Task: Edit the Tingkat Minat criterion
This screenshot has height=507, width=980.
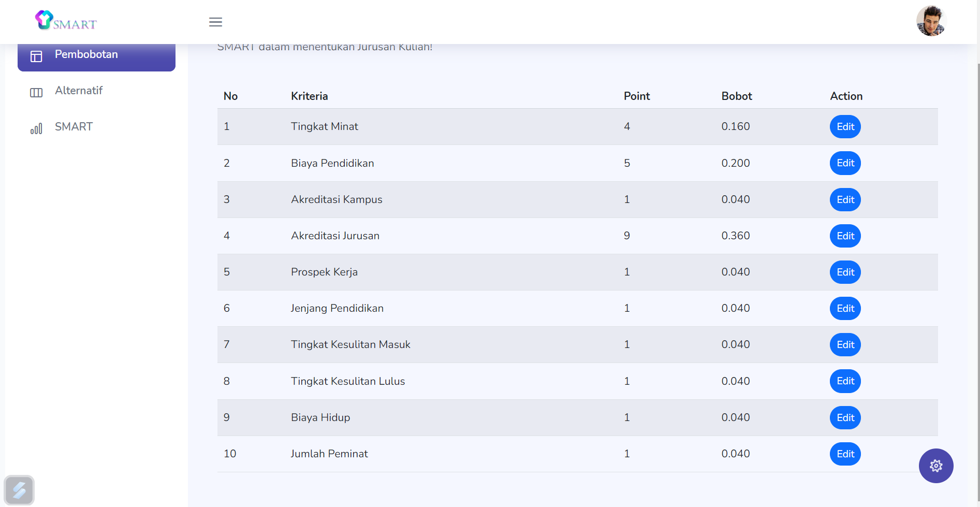Action: point(845,127)
